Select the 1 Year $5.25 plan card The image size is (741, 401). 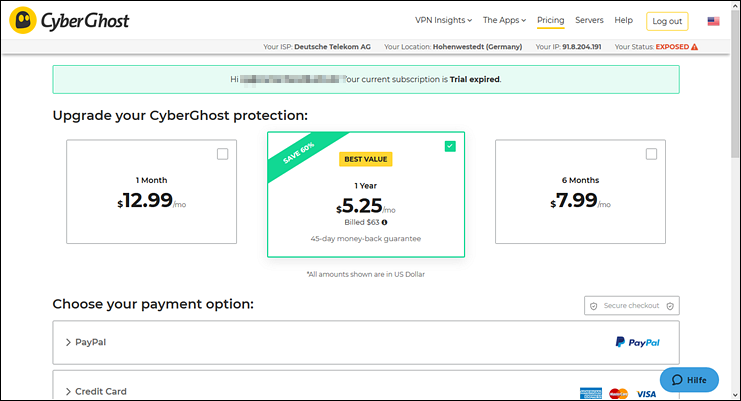pyautogui.click(x=366, y=195)
